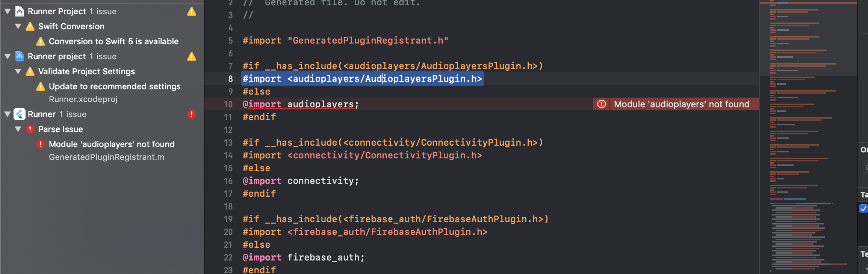Click the inline error icon on line 10
868x274 pixels.
click(x=601, y=104)
